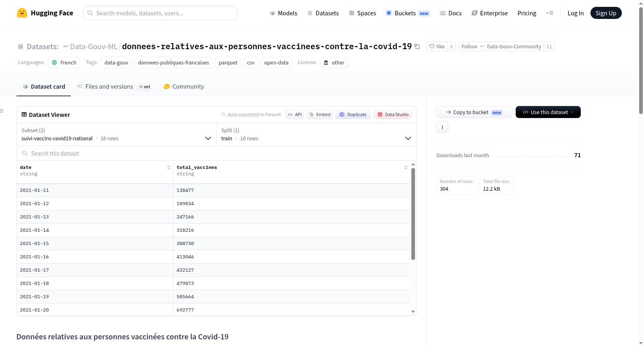Go to Models in the navigation
Screen dimensions: 644x347
(x=283, y=13)
